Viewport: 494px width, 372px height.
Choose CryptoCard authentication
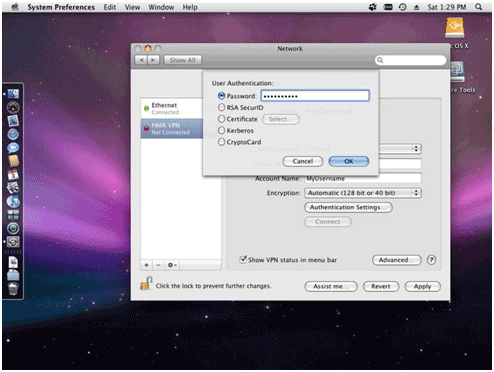pyautogui.click(x=221, y=142)
